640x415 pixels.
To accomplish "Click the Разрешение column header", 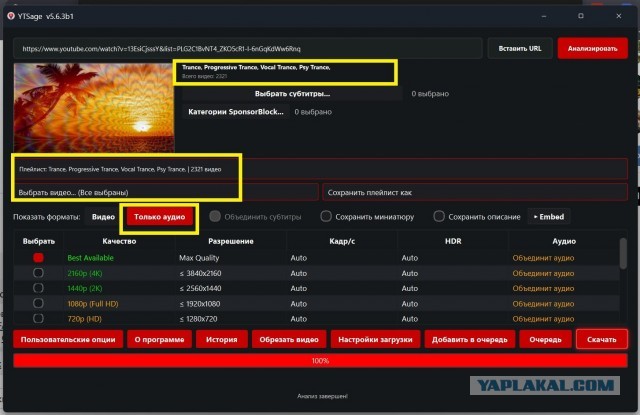I will tap(231, 241).
